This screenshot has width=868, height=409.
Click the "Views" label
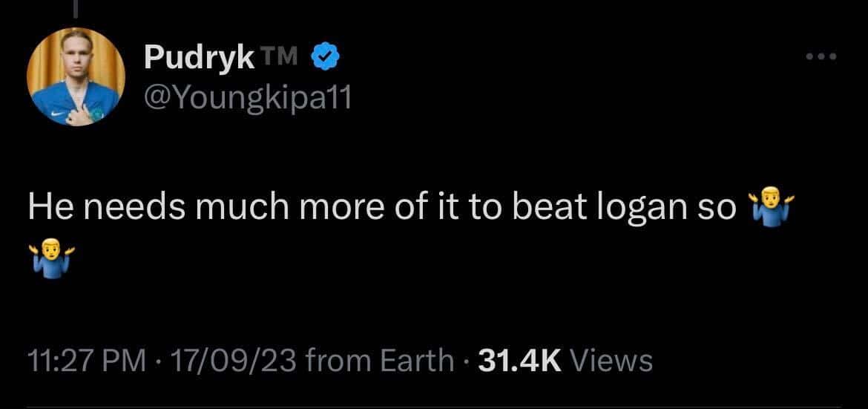click(x=613, y=361)
